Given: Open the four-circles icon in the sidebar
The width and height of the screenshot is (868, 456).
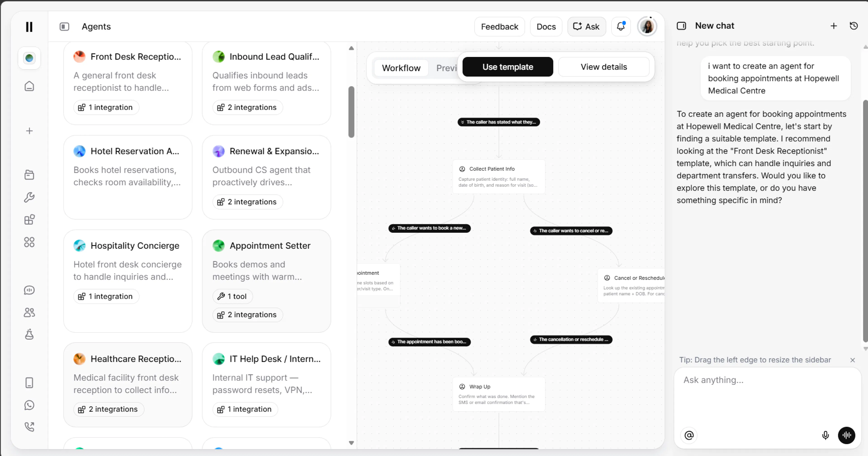Looking at the screenshot, I should [x=29, y=242].
